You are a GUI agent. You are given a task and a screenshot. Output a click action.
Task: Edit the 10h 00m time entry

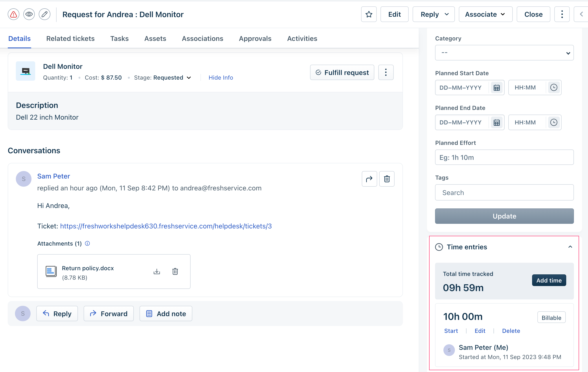[480, 331]
